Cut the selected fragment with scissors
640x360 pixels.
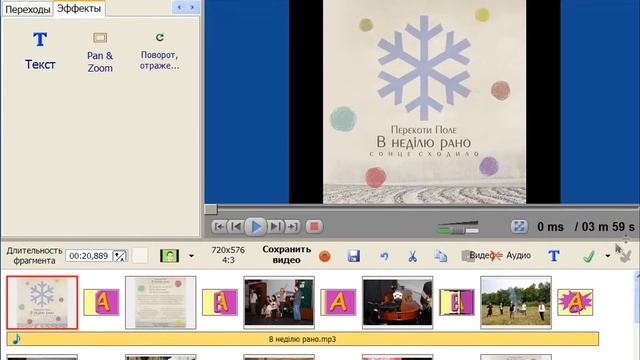pos(412,256)
